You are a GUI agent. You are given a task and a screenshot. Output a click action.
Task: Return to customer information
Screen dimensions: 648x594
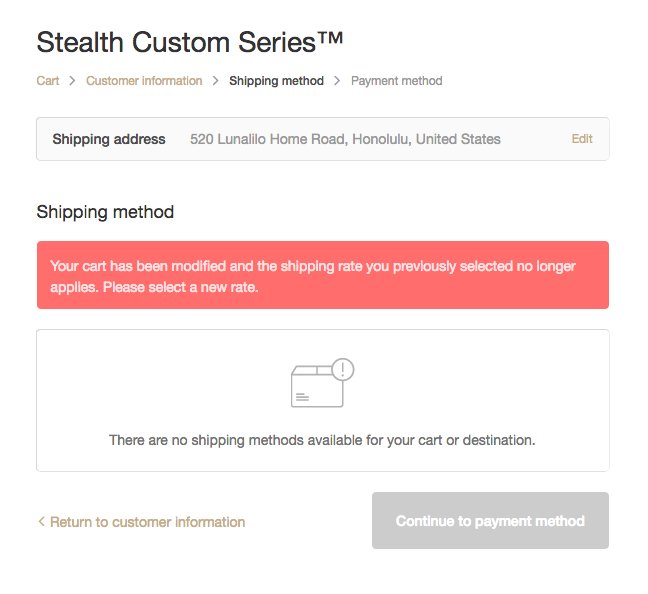tap(148, 522)
